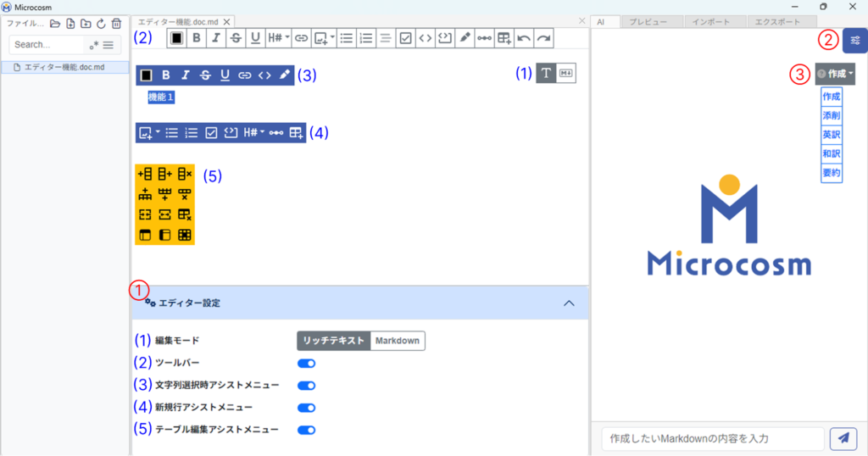
Task: Insert a task checkbox from the top white toolbar
Action: click(405, 38)
